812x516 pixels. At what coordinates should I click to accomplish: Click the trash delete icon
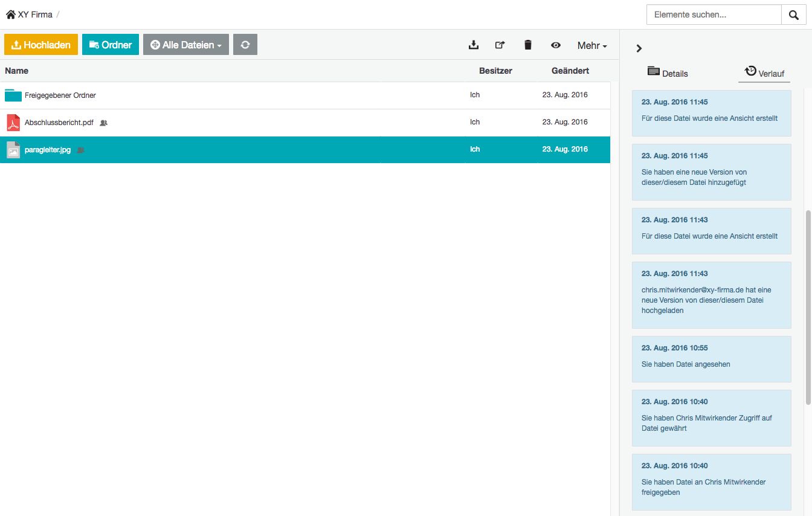tap(528, 45)
